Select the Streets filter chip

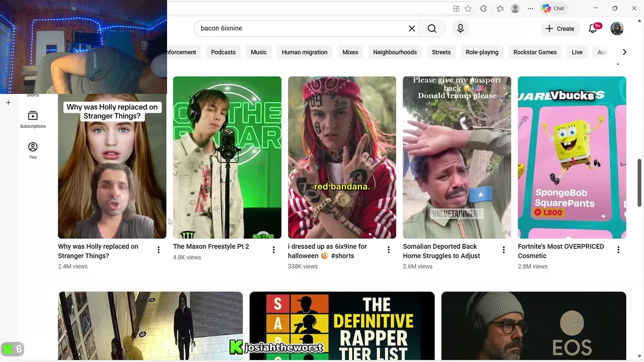(441, 52)
